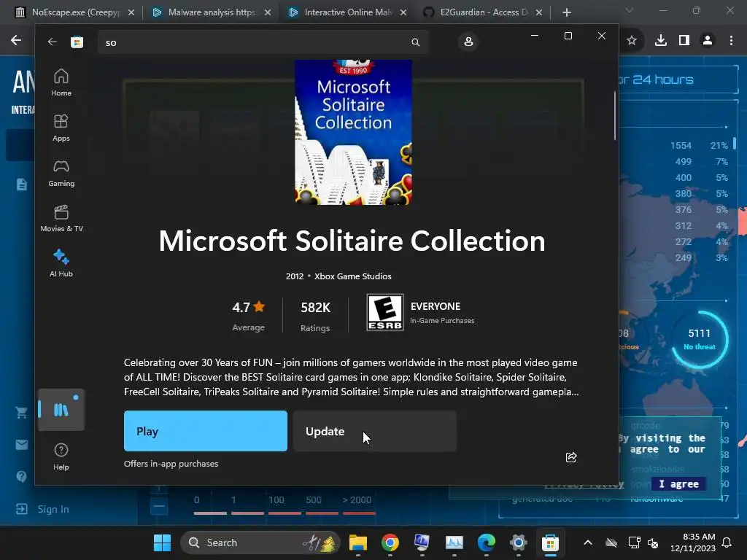Open the Windows Start menu
The image size is (747, 560).
[162, 542]
